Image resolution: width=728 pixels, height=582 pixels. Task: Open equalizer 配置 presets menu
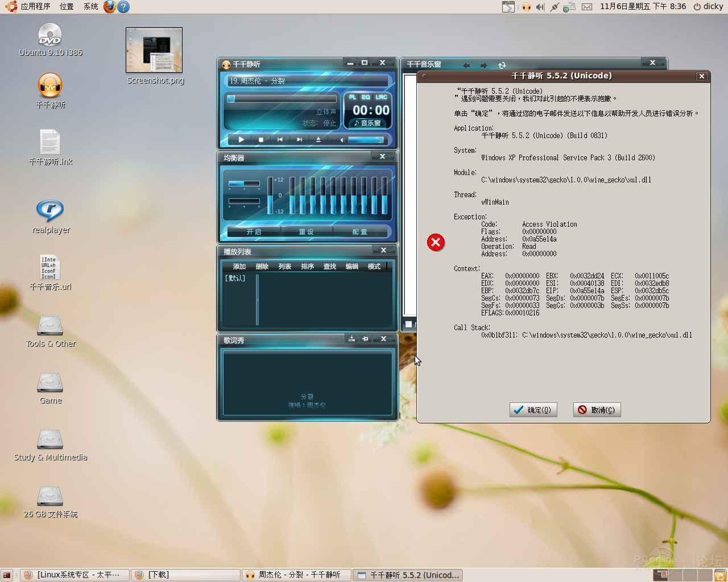(x=360, y=232)
